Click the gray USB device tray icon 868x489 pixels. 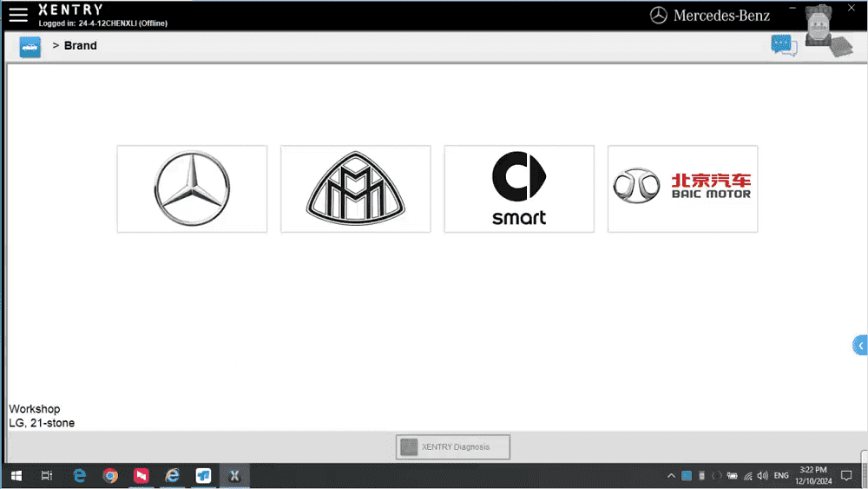point(701,476)
